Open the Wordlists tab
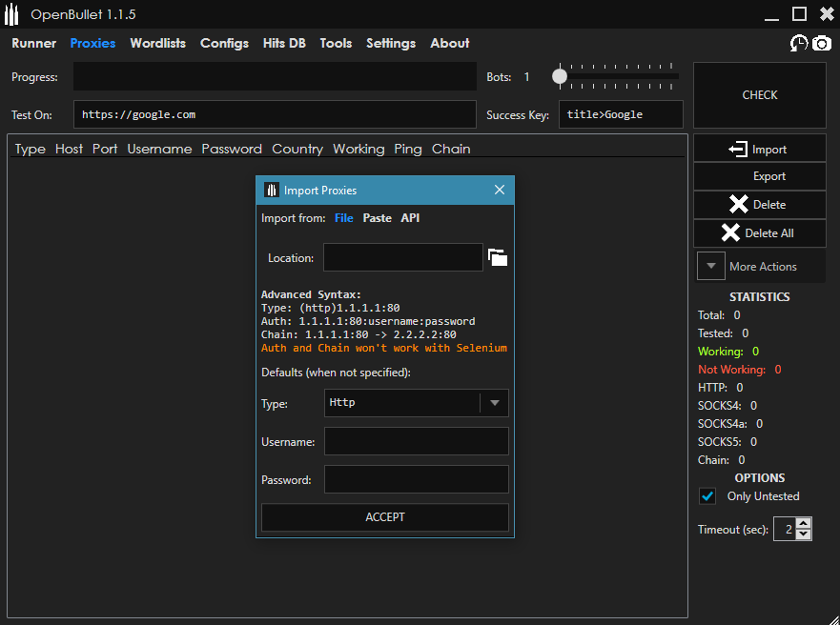 [x=157, y=43]
